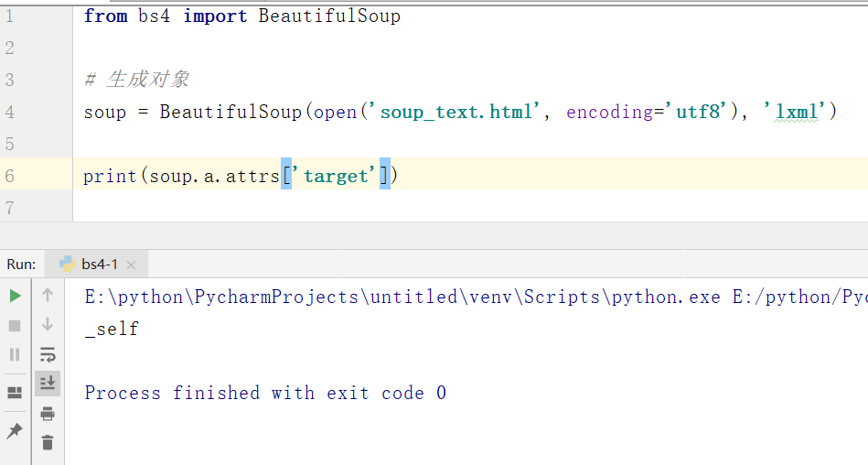Rerun the bs4-1 script with green play icon
868x465 pixels.
[x=15, y=296]
